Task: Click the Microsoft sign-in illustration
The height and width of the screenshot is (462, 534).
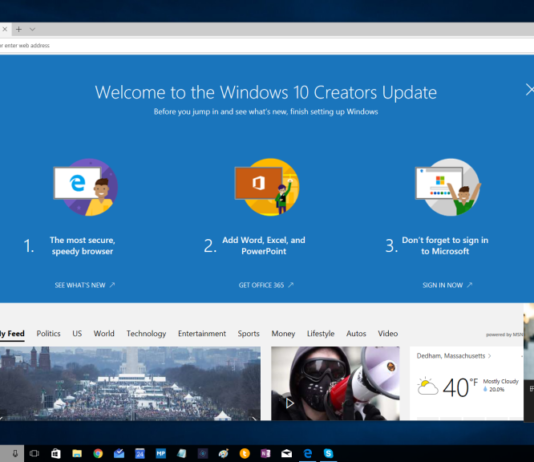Action: (x=448, y=187)
